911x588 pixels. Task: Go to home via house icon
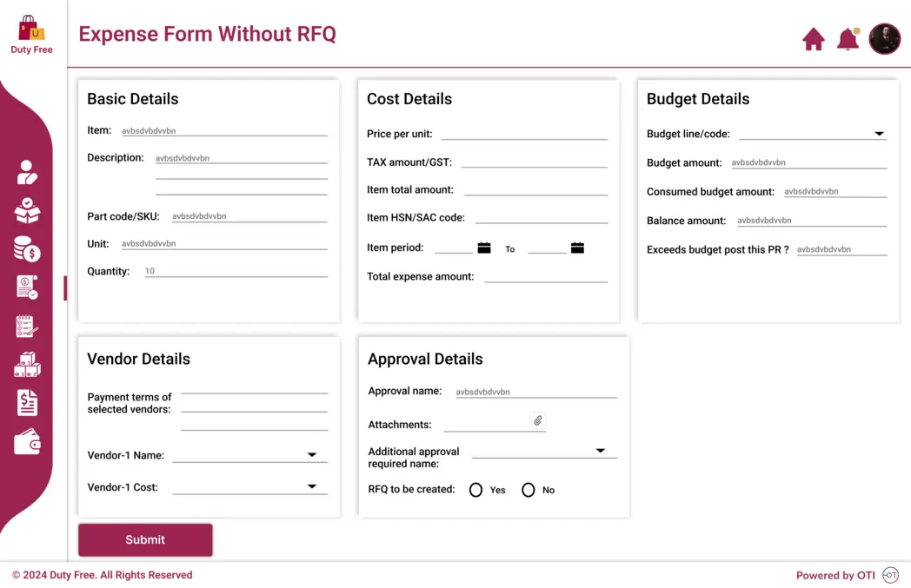point(814,39)
